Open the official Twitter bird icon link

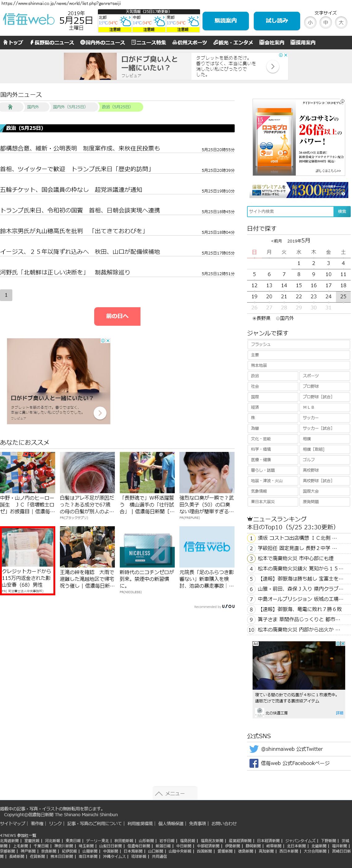[x=254, y=749]
